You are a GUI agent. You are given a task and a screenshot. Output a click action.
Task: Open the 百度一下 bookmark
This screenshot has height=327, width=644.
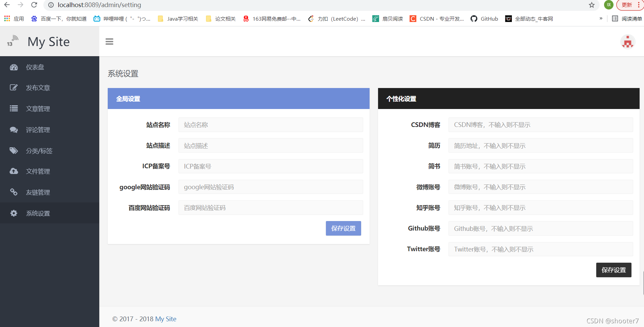[59, 19]
